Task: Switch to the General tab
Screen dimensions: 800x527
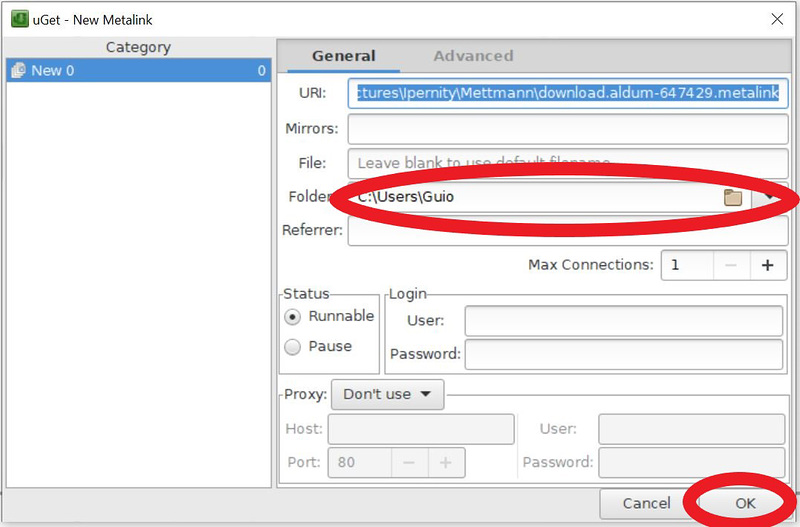Action: pyautogui.click(x=343, y=56)
